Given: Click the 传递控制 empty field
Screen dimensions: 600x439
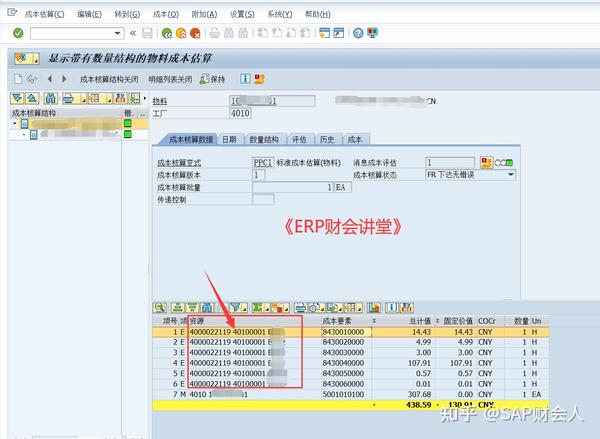Looking at the screenshot, I should (263, 199).
